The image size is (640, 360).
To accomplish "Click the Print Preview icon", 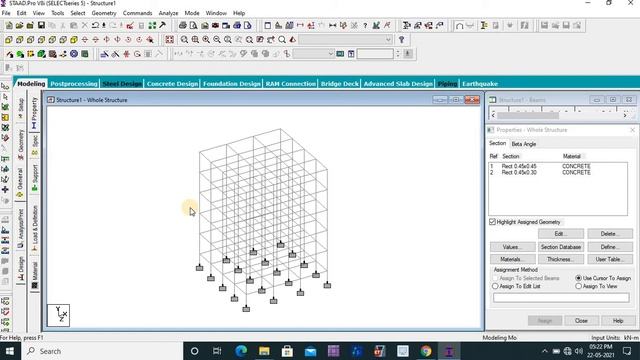I will (x=193, y=25).
